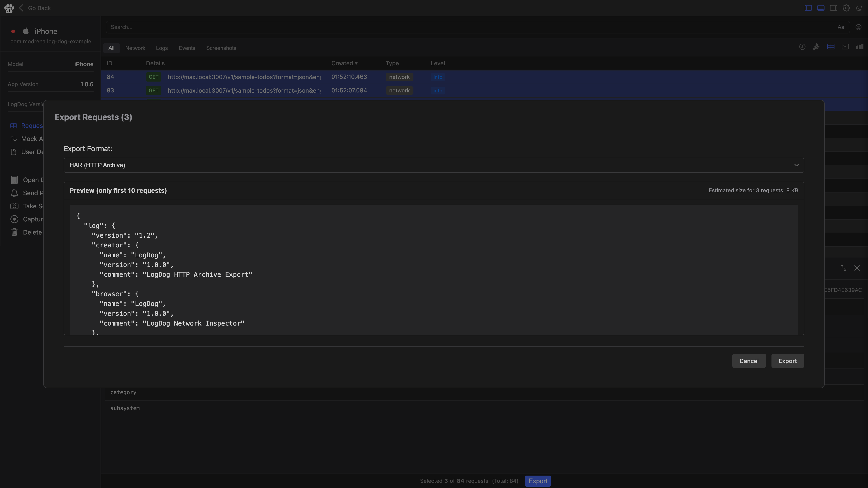Select the All tab

(111, 48)
